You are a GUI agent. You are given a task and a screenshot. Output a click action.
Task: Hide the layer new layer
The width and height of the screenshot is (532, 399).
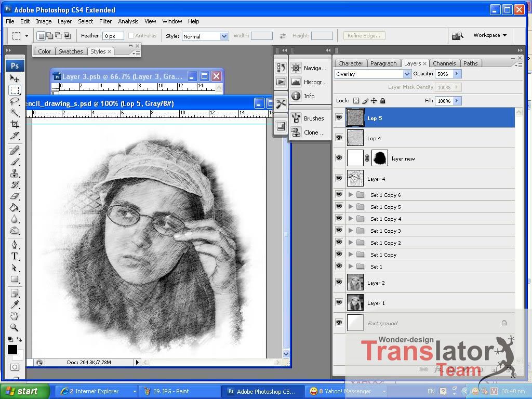point(339,158)
